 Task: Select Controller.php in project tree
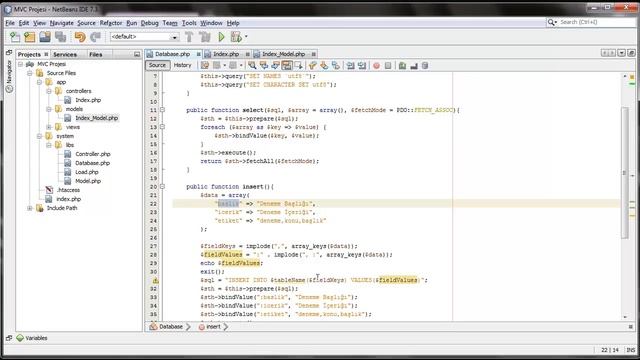point(93,154)
